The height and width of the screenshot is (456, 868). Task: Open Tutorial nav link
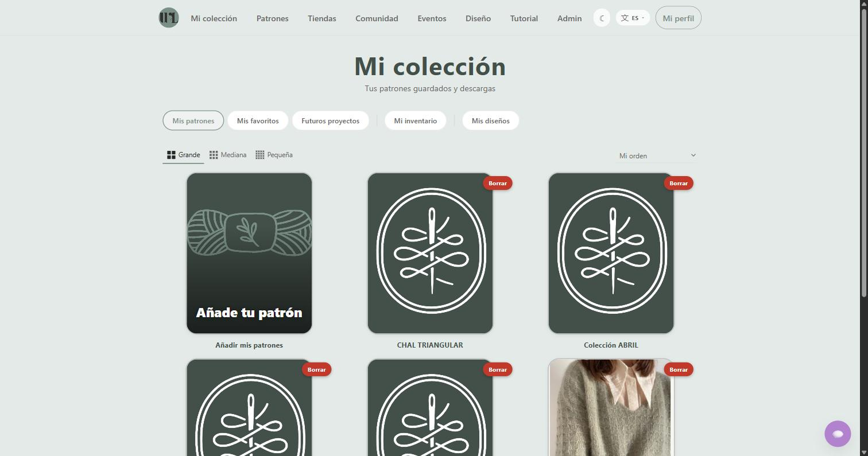[x=524, y=18]
